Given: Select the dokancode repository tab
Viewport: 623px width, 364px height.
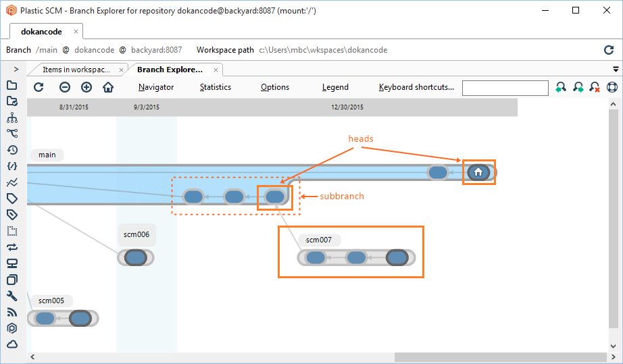Looking at the screenshot, I should point(42,32).
